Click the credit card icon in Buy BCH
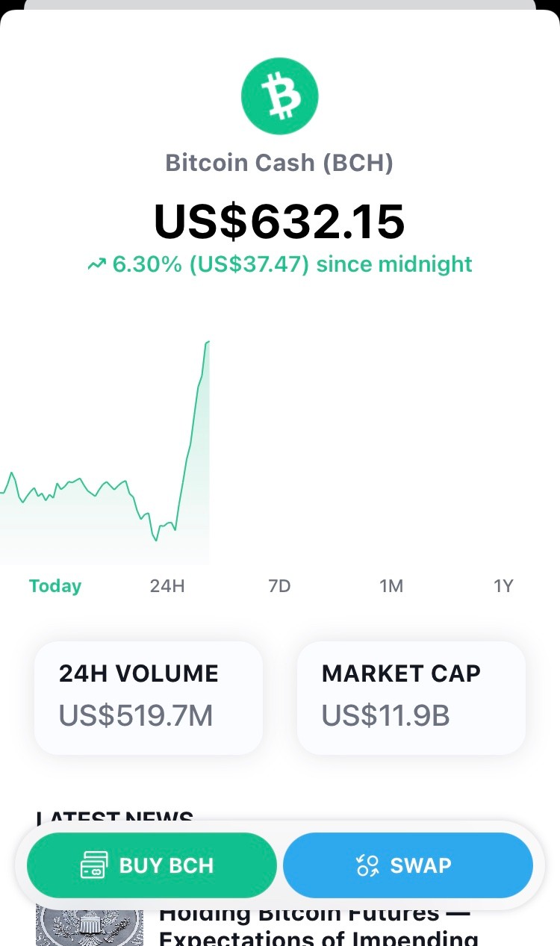 (x=95, y=865)
